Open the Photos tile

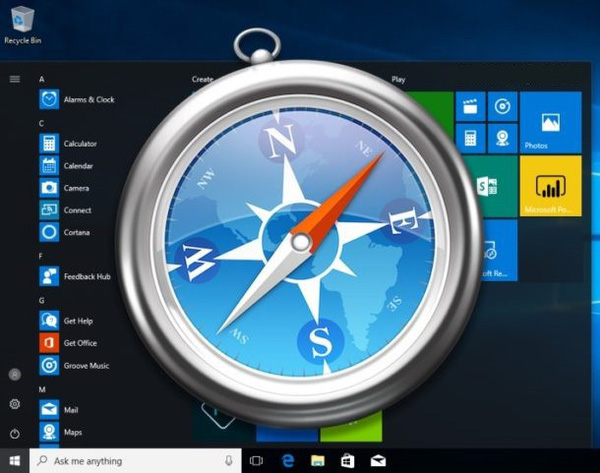[551, 122]
